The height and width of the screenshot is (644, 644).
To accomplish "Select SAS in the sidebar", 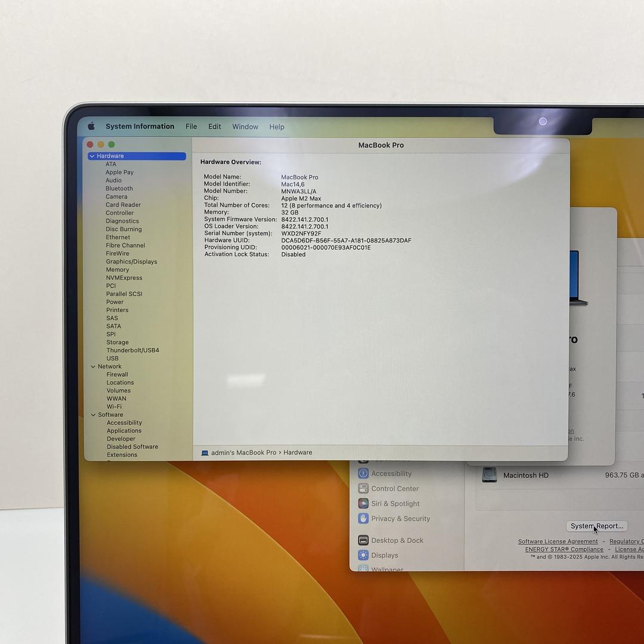I will (112, 318).
